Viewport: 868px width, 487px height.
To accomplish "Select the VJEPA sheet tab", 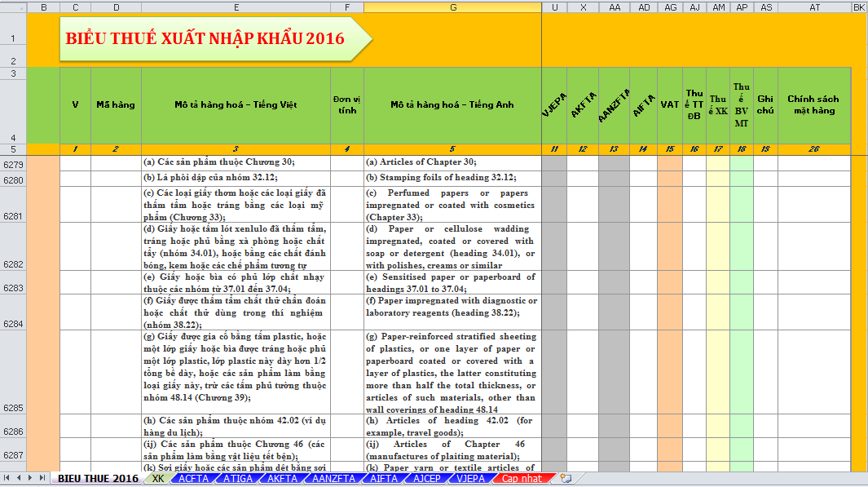I will tap(470, 478).
